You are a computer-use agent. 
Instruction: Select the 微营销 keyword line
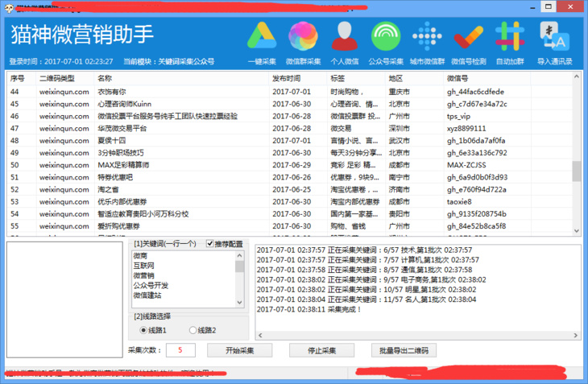pos(143,275)
